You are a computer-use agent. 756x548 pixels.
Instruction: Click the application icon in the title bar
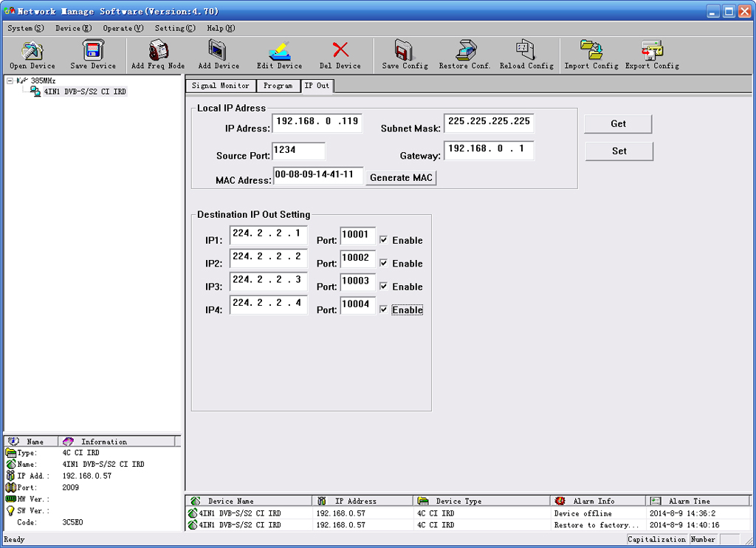click(10, 10)
